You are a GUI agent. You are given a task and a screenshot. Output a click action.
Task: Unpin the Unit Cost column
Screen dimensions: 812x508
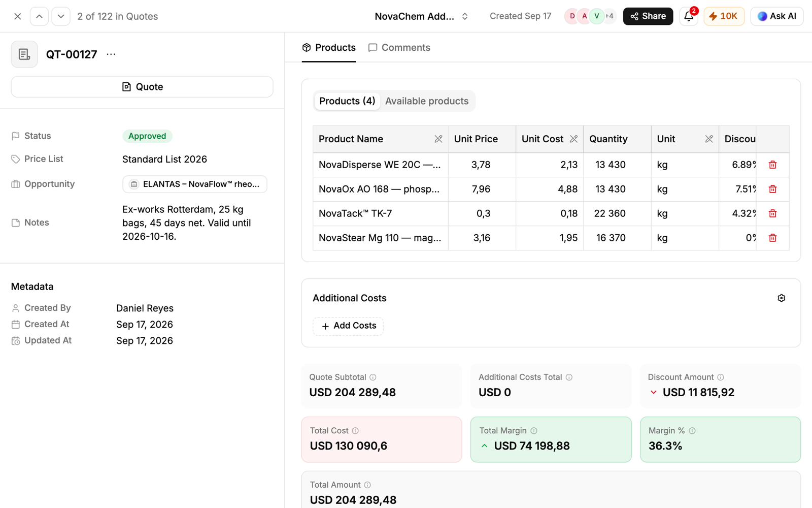pos(574,139)
